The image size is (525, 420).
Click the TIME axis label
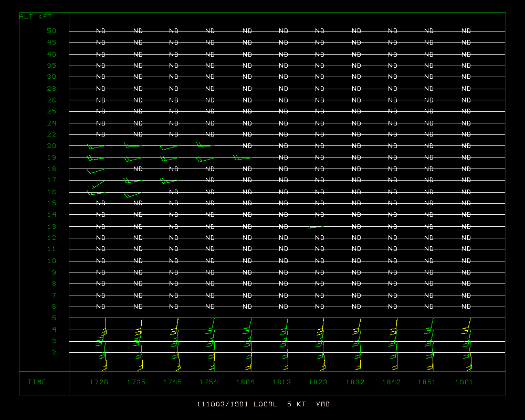coord(37,382)
